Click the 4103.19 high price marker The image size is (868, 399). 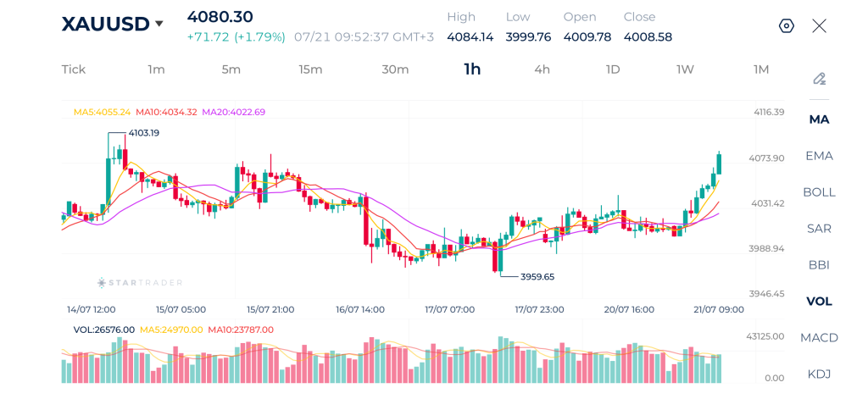point(144,133)
